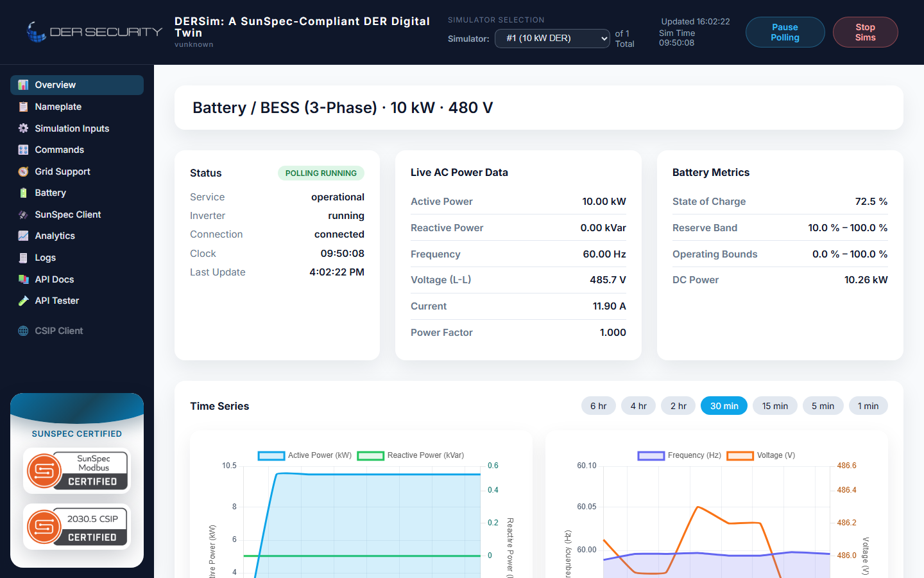Viewport: 924px width, 578px height.
Task: Select 30 min time range
Action: point(724,406)
